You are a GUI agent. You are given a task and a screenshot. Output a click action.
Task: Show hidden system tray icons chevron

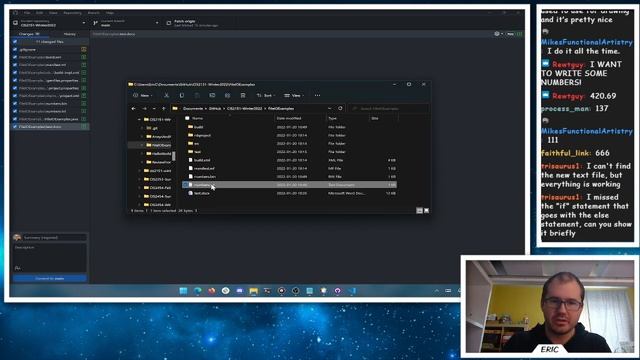(x=436, y=291)
